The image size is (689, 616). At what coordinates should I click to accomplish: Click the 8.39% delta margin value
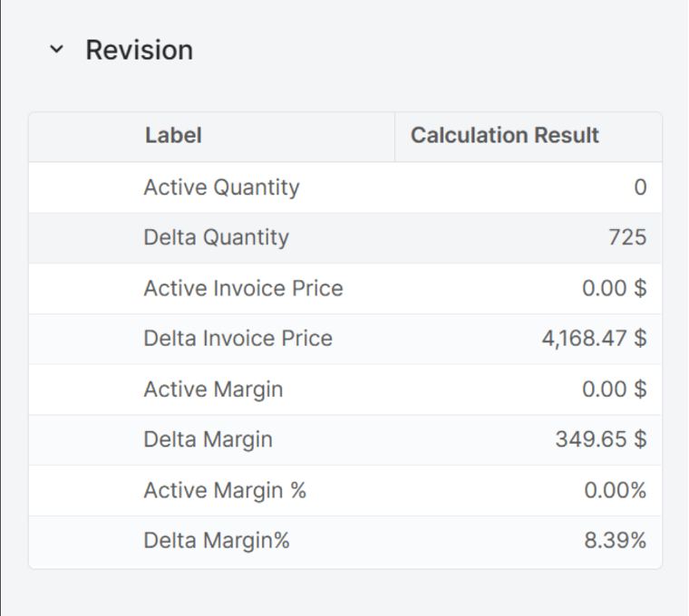[x=615, y=541]
